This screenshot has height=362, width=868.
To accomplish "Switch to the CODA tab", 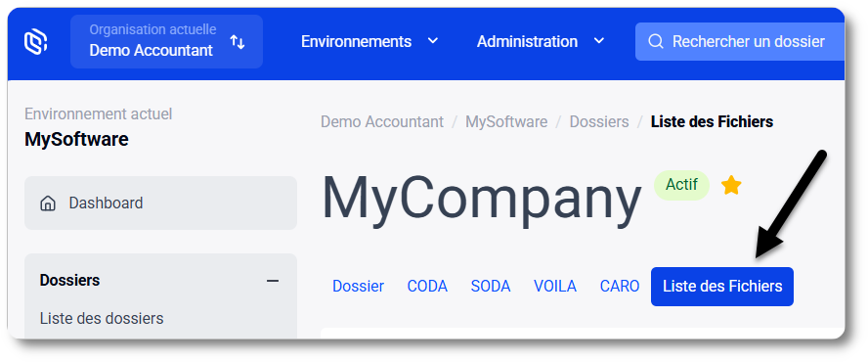I will click(427, 286).
